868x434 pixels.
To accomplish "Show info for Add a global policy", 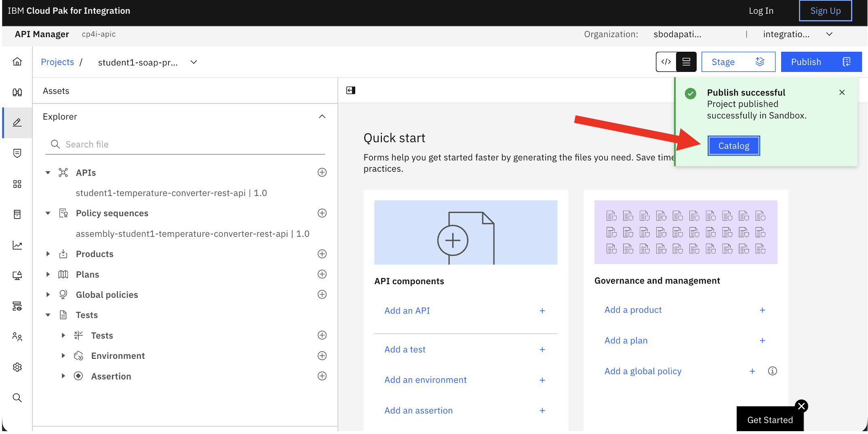I will (772, 371).
